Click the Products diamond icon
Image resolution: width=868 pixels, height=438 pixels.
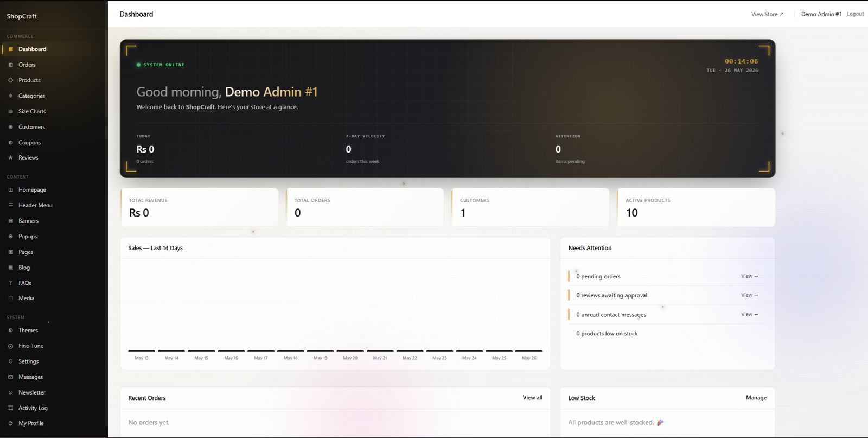coord(10,80)
